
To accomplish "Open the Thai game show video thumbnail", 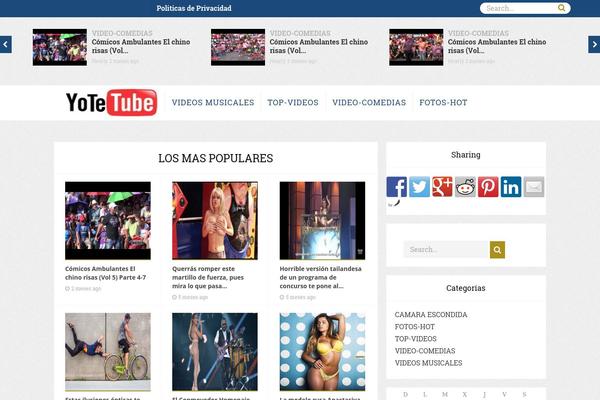I will pos(322,221).
